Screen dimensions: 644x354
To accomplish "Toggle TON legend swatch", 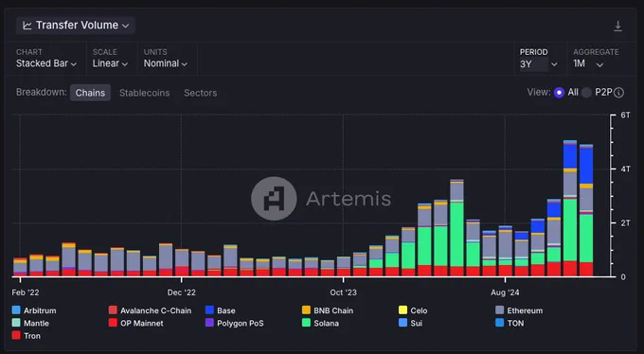I will click(499, 323).
